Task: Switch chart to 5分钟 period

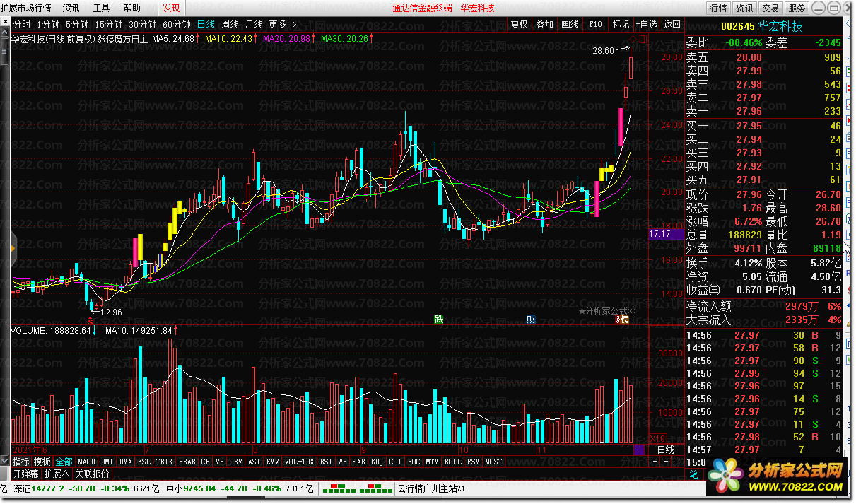Action: click(x=76, y=24)
